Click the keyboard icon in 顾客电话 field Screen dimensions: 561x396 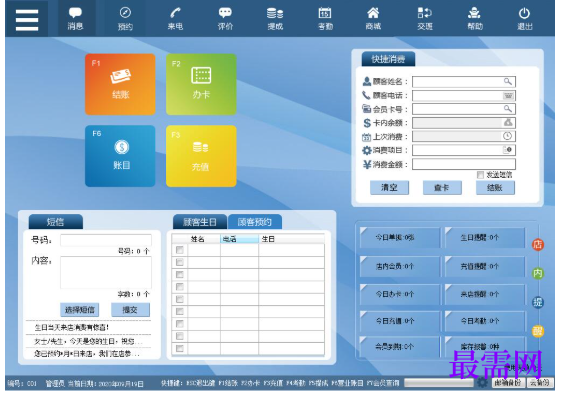[x=508, y=96]
